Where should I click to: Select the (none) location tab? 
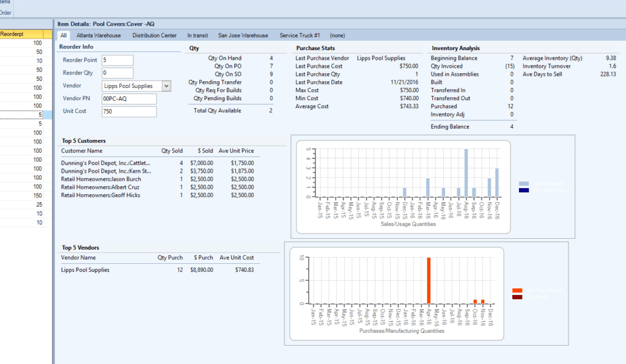click(x=337, y=35)
